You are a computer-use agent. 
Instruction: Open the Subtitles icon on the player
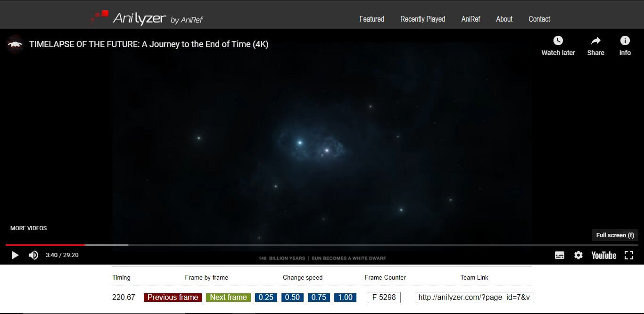(560, 255)
